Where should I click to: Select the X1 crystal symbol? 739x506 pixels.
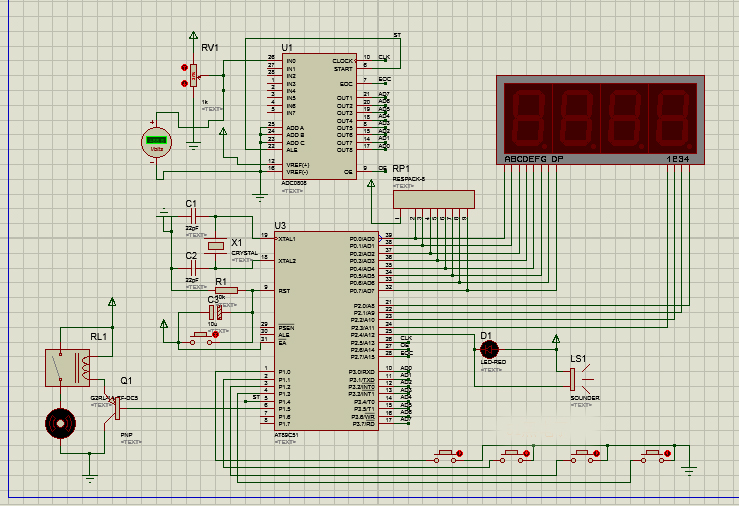[216, 245]
